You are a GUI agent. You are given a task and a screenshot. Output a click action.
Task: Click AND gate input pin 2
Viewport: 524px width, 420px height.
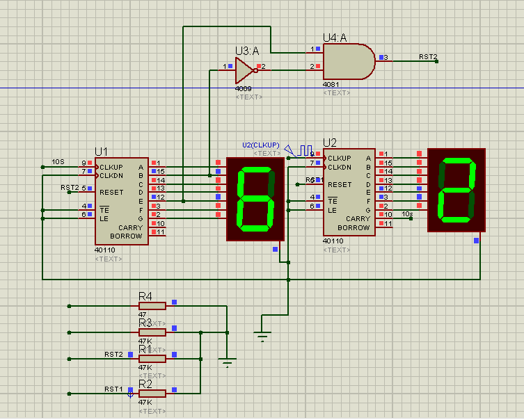315,70
